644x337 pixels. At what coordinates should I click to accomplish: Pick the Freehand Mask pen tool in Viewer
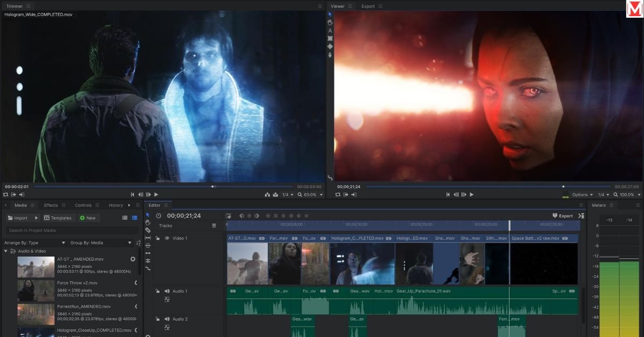tap(330, 55)
